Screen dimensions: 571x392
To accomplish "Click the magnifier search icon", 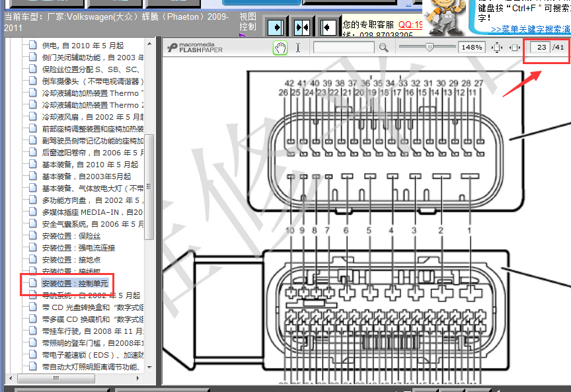I will tap(383, 48).
